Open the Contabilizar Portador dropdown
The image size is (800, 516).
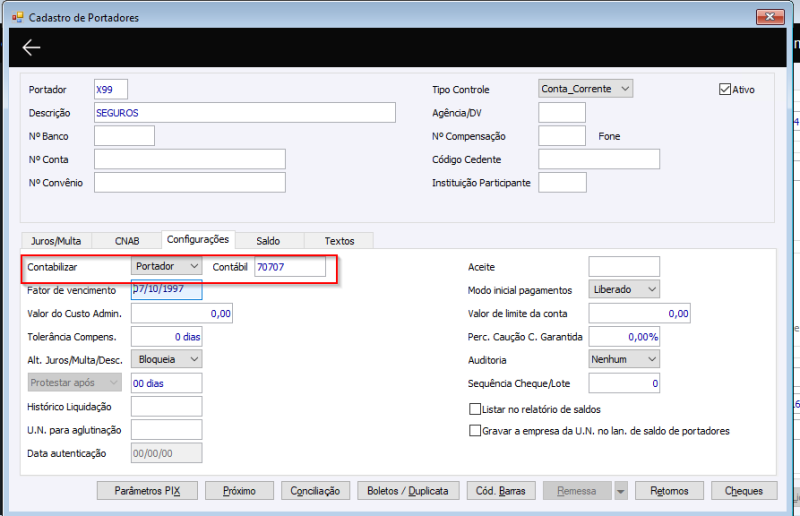tap(166, 266)
